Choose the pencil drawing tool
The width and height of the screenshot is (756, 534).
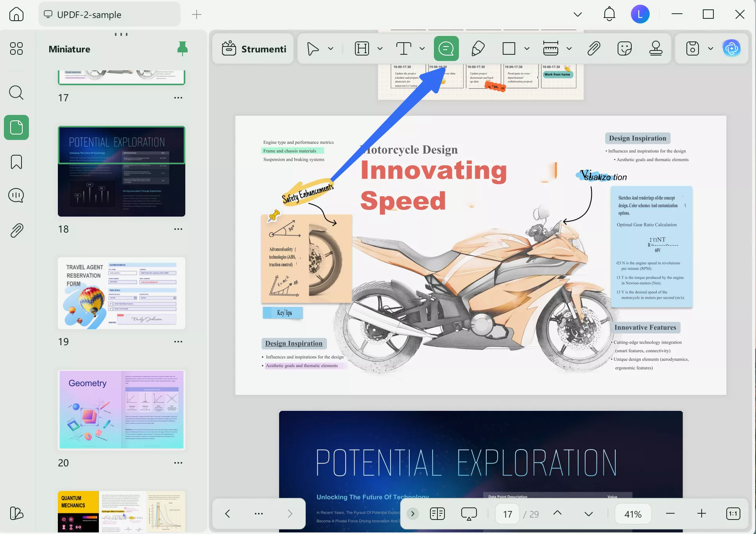coord(478,48)
